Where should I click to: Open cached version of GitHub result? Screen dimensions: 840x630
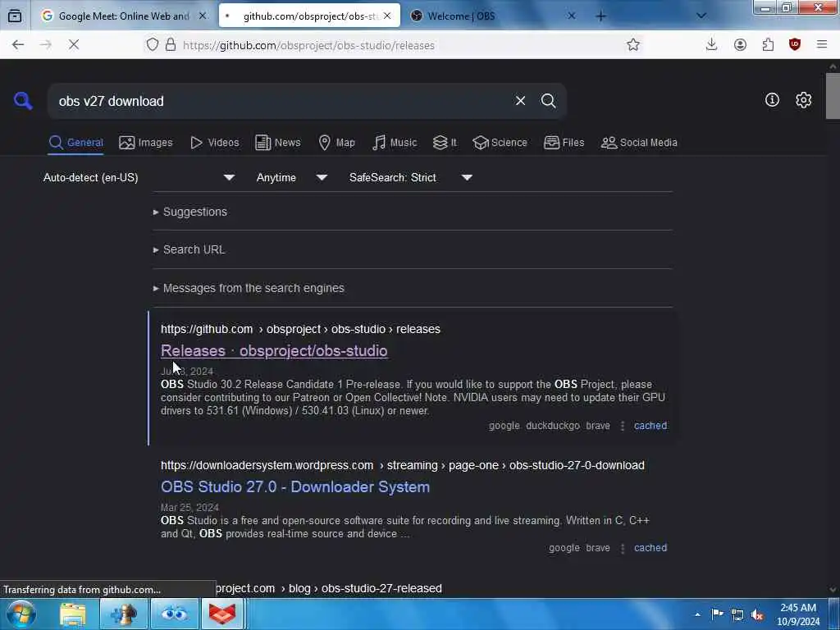click(x=651, y=426)
